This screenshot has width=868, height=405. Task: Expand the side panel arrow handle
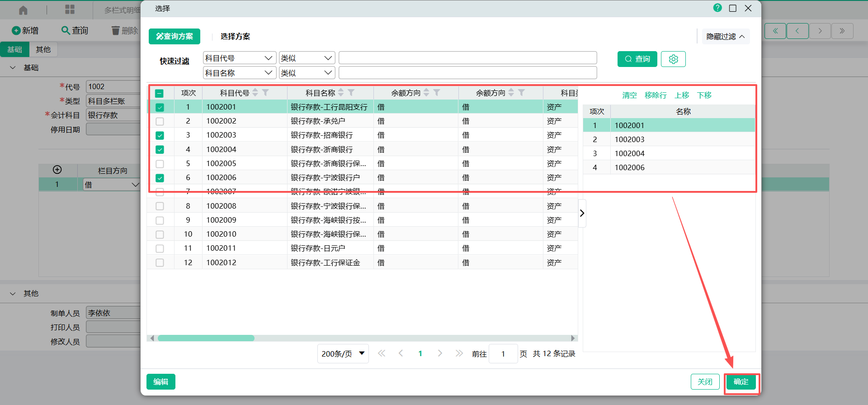(x=582, y=213)
